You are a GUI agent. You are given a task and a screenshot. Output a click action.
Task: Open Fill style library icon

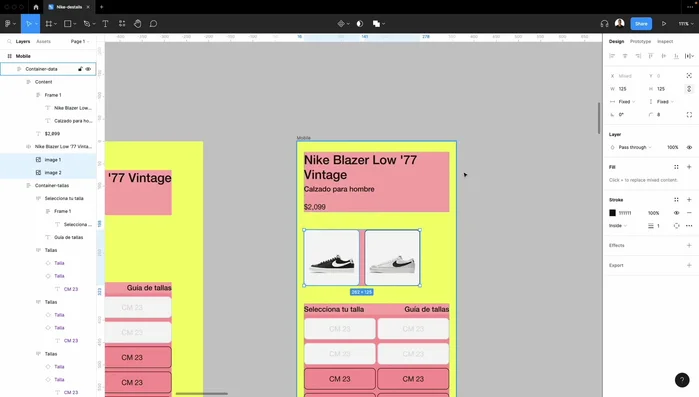(x=676, y=167)
